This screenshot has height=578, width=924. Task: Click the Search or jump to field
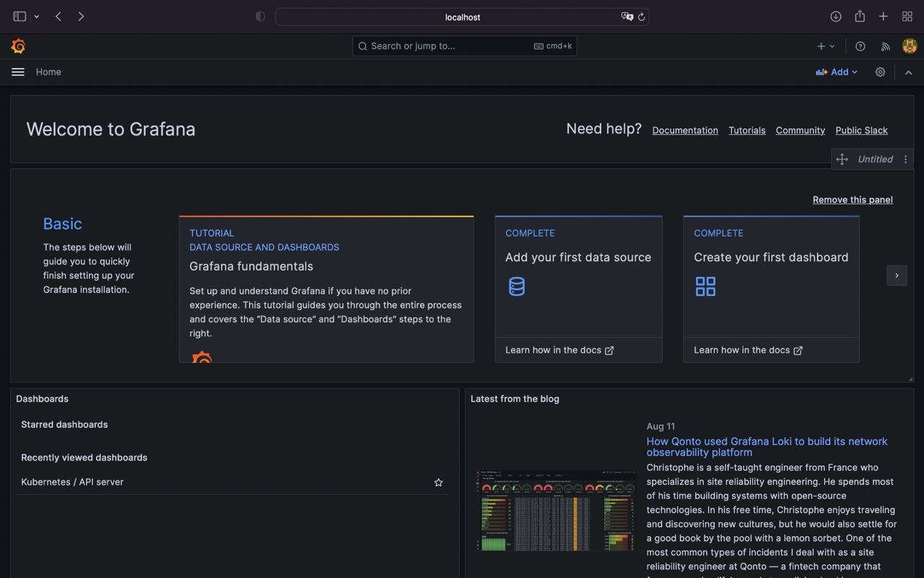pyautogui.click(x=465, y=46)
